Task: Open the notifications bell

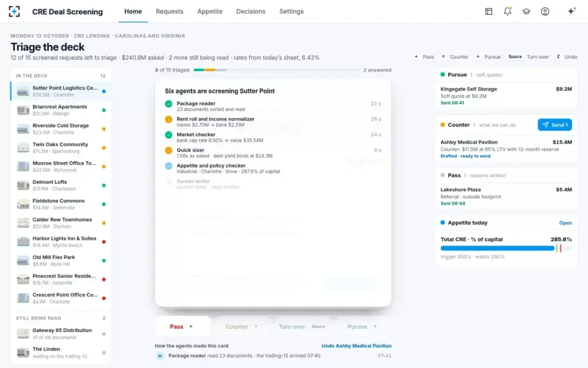Action: point(508,11)
